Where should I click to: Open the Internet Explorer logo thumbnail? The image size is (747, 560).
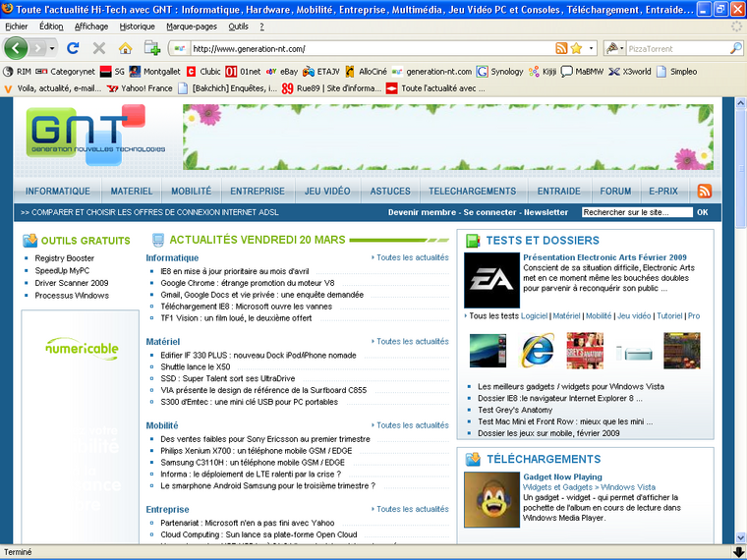(x=538, y=351)
